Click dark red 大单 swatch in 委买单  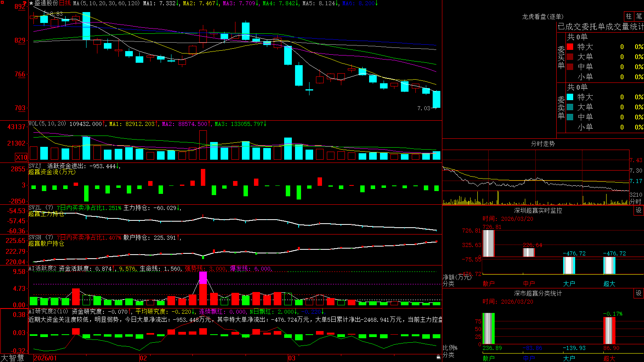click(x=570, y=57)
